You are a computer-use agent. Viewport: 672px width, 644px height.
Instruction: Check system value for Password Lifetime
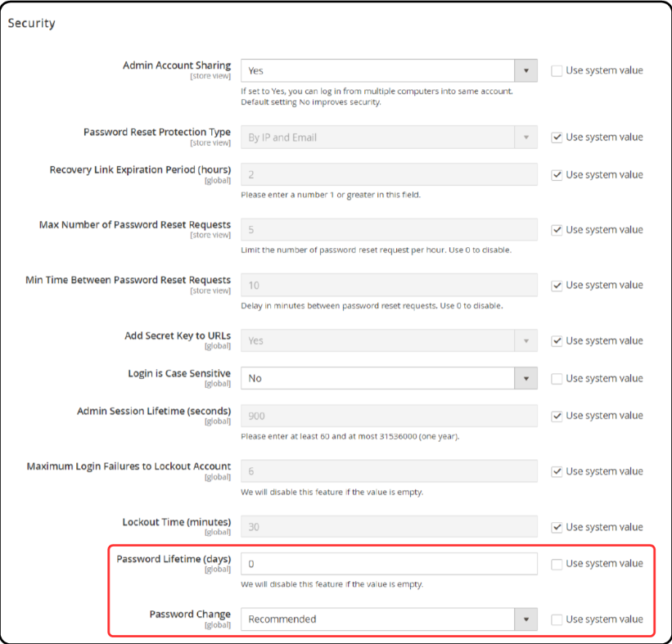point(557,564)
